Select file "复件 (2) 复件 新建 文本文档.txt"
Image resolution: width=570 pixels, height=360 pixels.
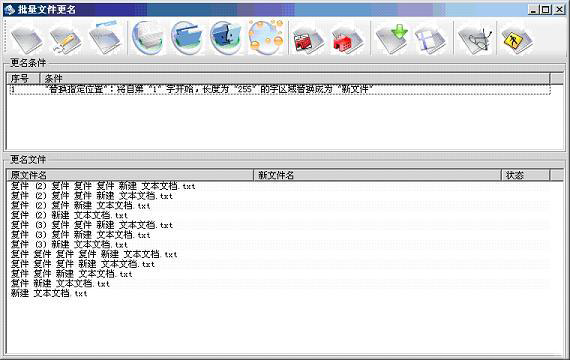coord(80,206)
